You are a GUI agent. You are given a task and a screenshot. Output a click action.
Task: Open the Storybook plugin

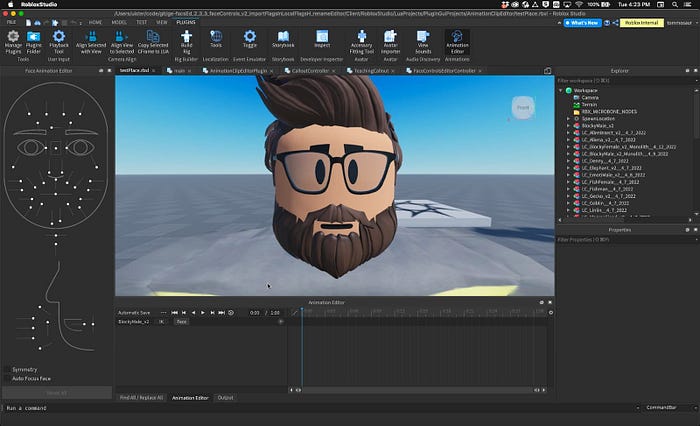(x=283, y=38)
